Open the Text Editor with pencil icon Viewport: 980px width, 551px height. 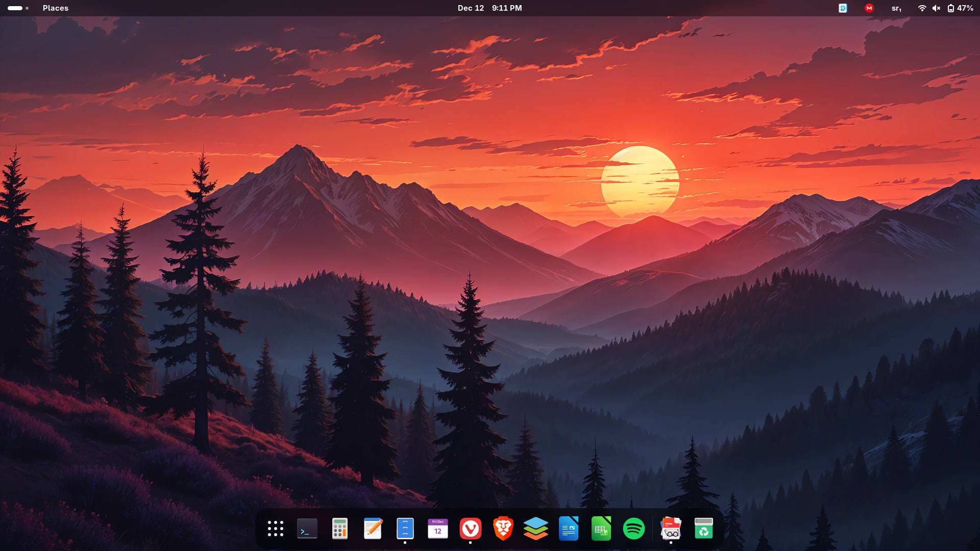(373, 529)
